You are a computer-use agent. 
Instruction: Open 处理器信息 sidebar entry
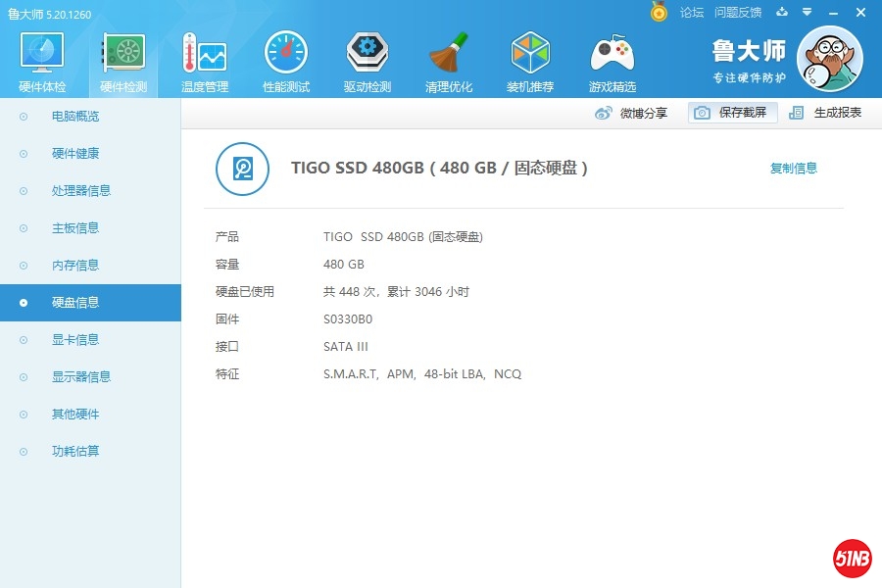tap(80, 191)
